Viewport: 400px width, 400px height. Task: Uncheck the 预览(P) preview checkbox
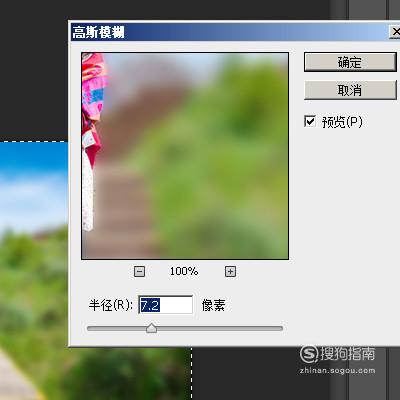click(310, 121)
